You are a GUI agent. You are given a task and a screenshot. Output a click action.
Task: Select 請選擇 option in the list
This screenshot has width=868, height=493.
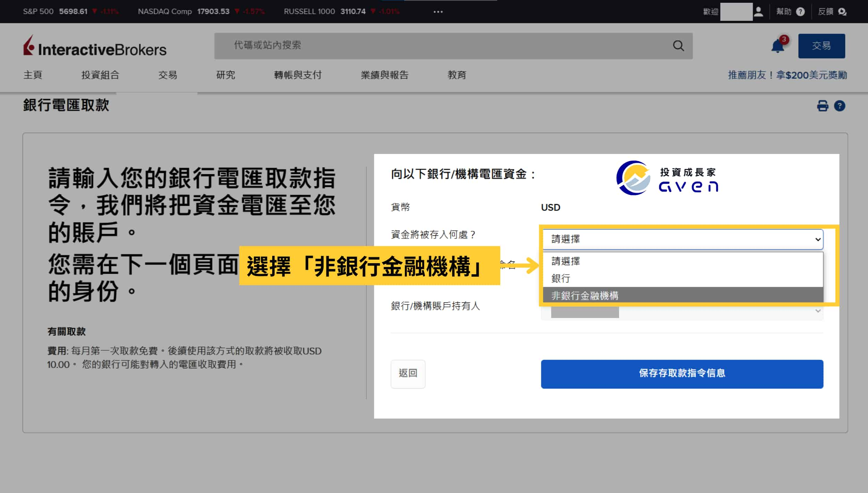tap(683, 261)
